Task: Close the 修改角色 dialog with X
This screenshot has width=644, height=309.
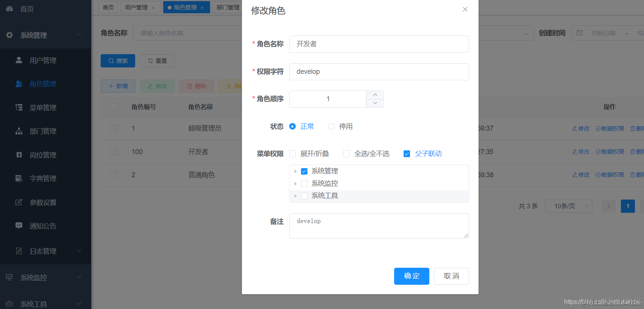Action: click(465, 9)
